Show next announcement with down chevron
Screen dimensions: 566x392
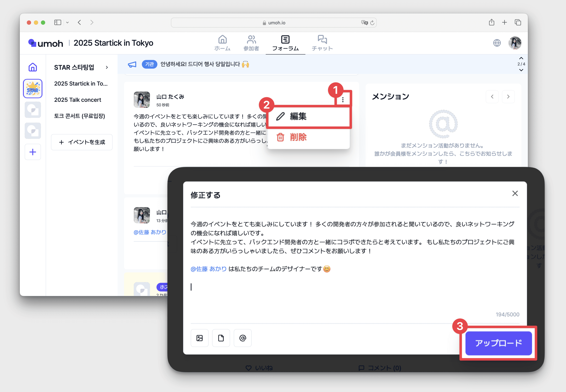coord(521,70)
